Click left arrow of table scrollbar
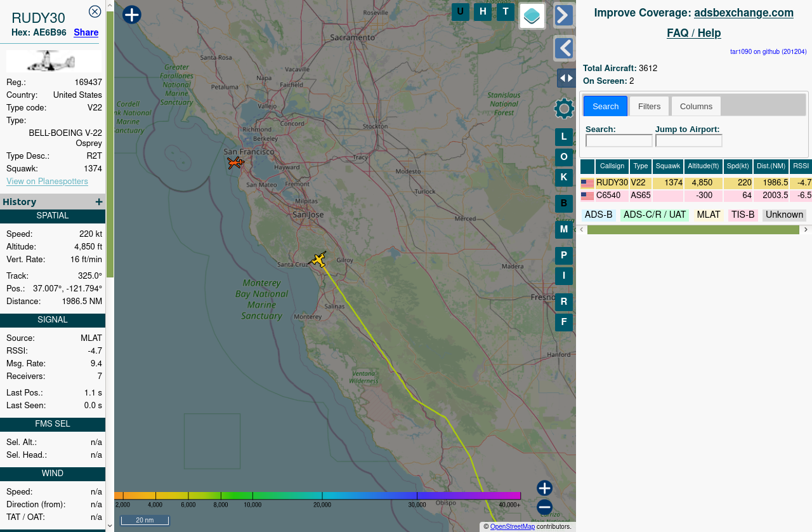Image resolution: width=812 pixels, height=532 pixels. coord(582,230)
